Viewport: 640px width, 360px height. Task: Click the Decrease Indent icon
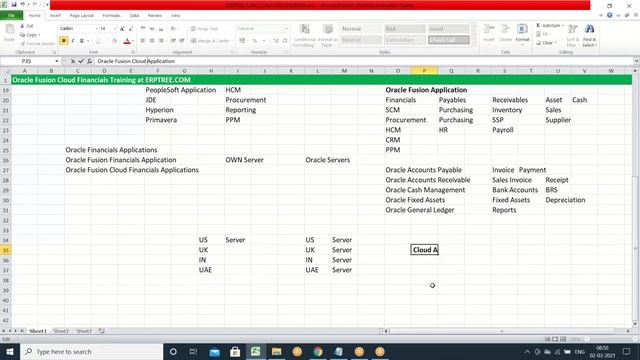coord(173,41)
